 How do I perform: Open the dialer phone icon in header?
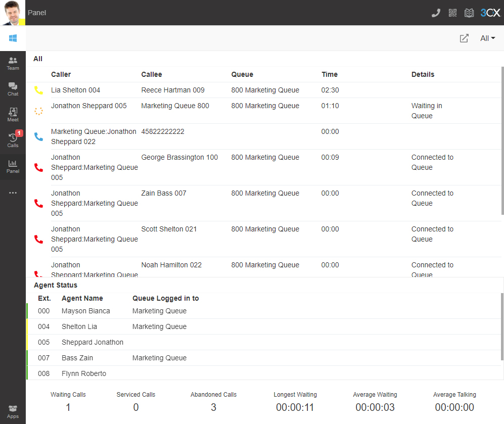coord(436,13)
